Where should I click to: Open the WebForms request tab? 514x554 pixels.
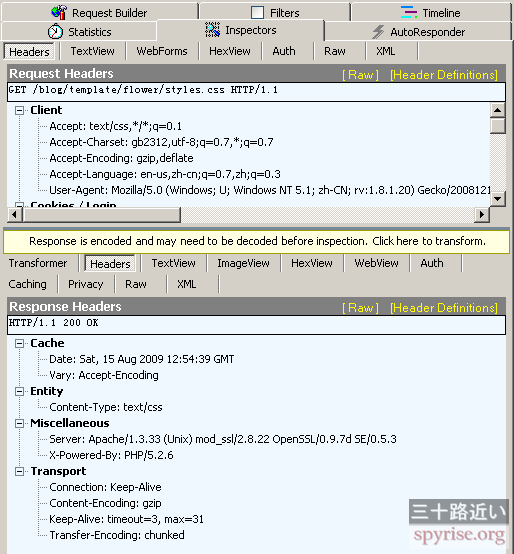162,51
